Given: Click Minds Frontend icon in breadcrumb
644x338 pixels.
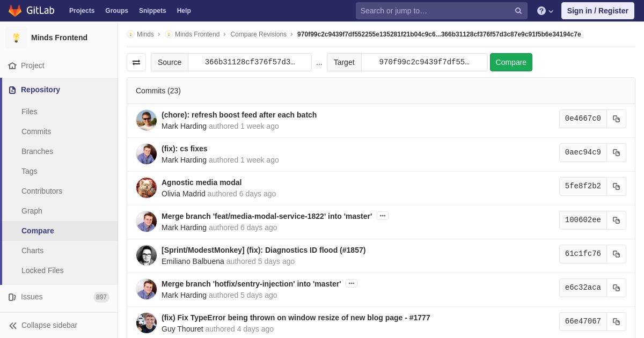Looking at the screenshot, I should tap(169, 34).
